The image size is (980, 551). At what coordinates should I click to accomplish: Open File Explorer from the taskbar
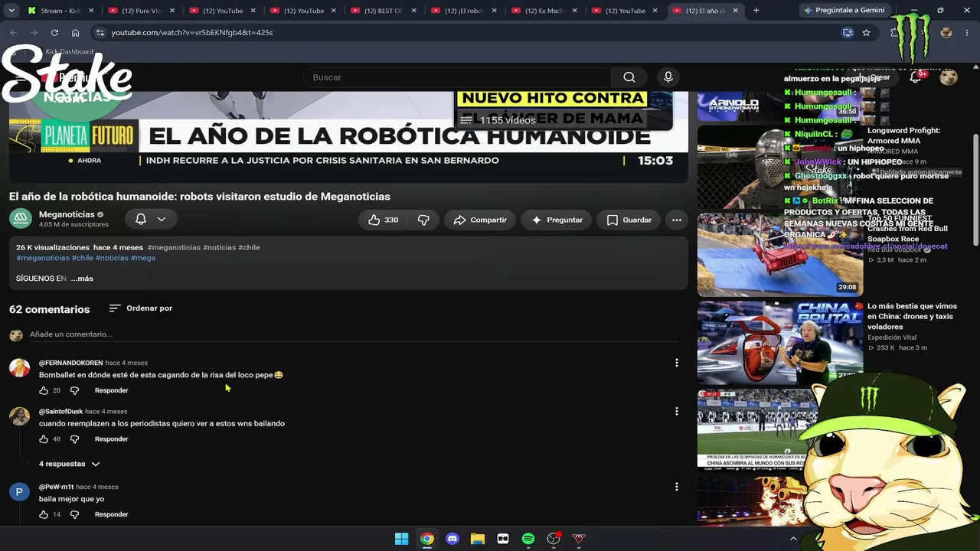click(x=478, y=539)
